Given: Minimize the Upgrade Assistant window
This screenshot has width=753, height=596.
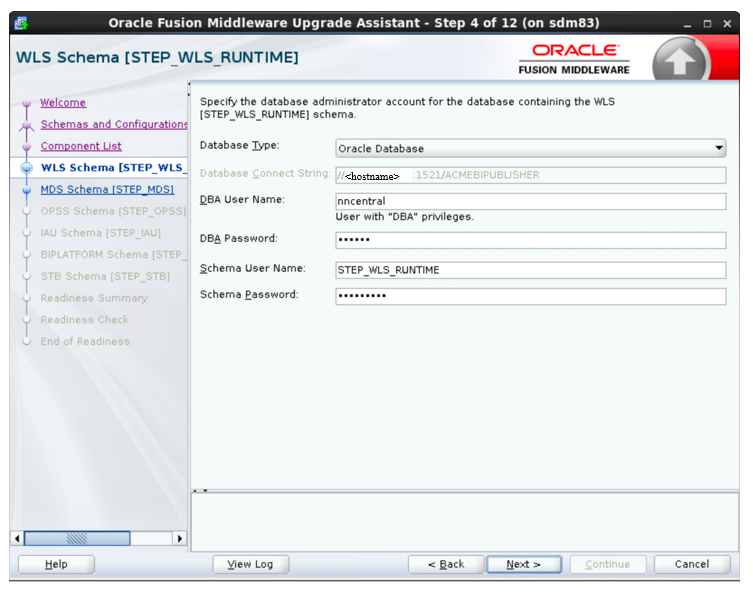Looking at the screenshot, I should (688, 24).
